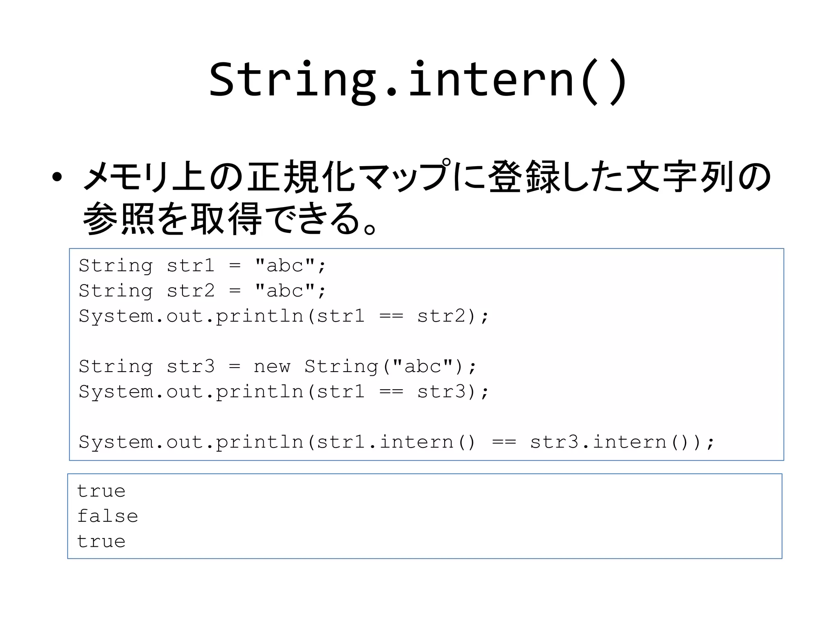Screen dimensions: 840x630
Task: Click the variable name str3 in its declaration
Action: pyautogui.click(x=190, y=366)
